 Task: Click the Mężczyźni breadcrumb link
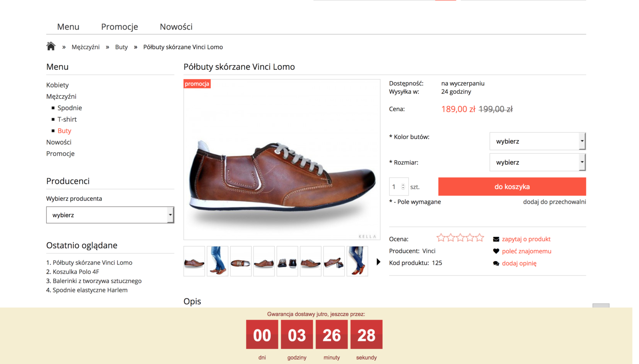(x=85, y=47)
